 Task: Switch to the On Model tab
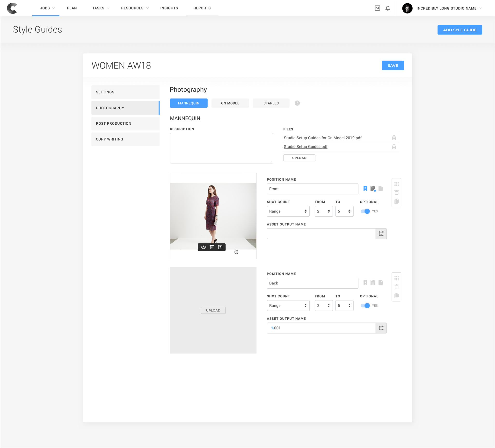click(x=230, y=103)
